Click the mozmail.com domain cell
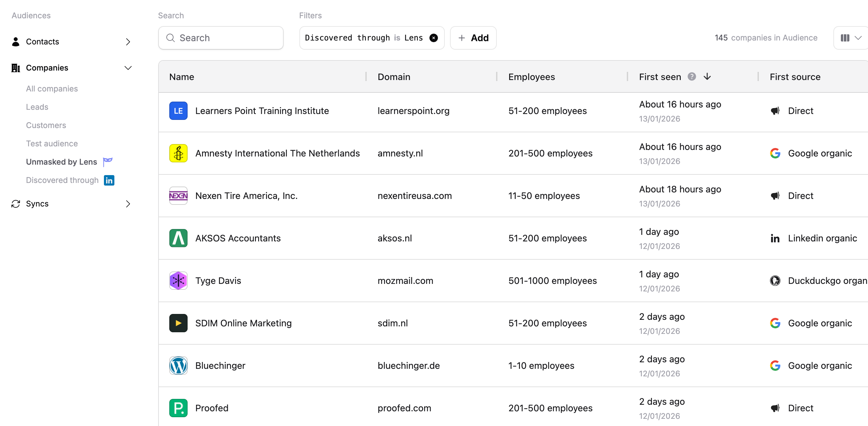 [x=405, y=281]
